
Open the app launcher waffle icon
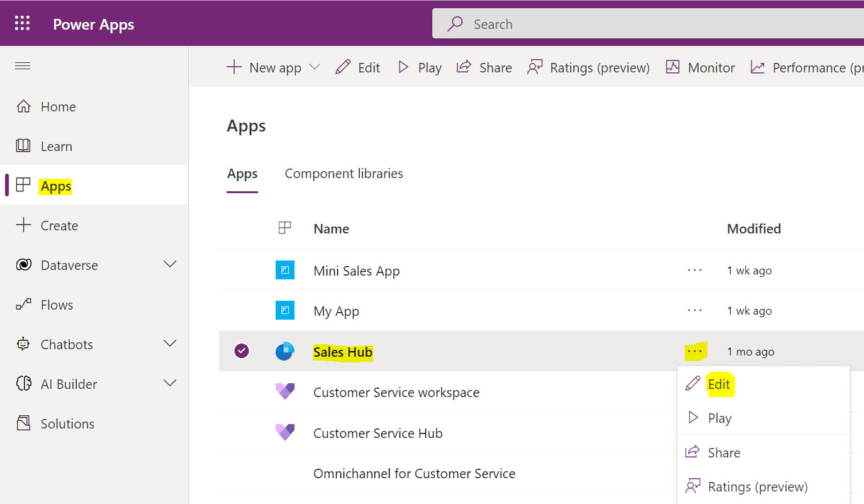[23, 24]
